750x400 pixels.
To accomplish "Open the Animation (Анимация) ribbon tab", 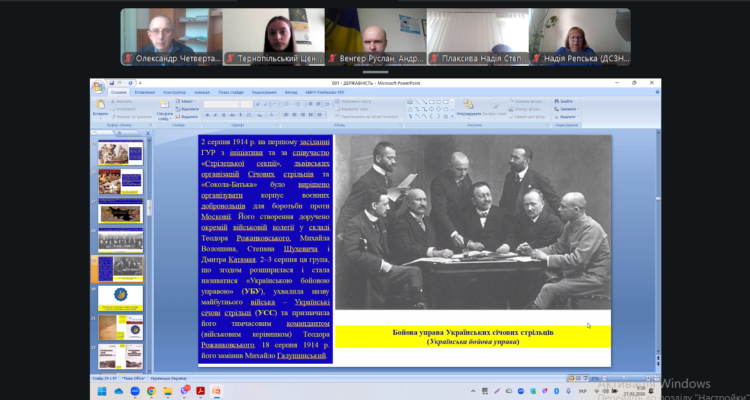I will click(x=202, y=92).
